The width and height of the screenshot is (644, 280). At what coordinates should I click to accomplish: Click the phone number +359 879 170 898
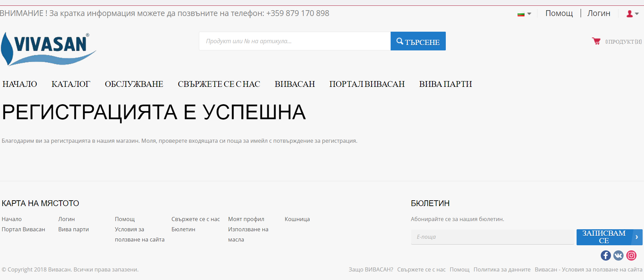click(298, 13)
